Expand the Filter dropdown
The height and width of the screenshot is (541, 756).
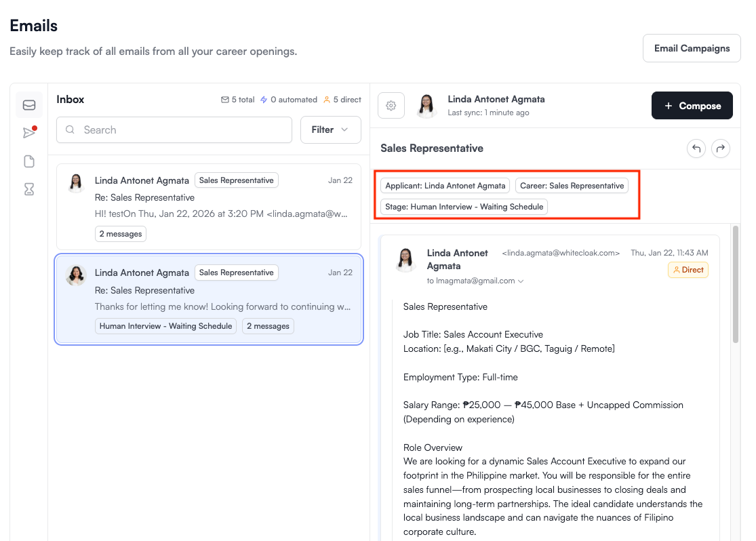[330, 130]
